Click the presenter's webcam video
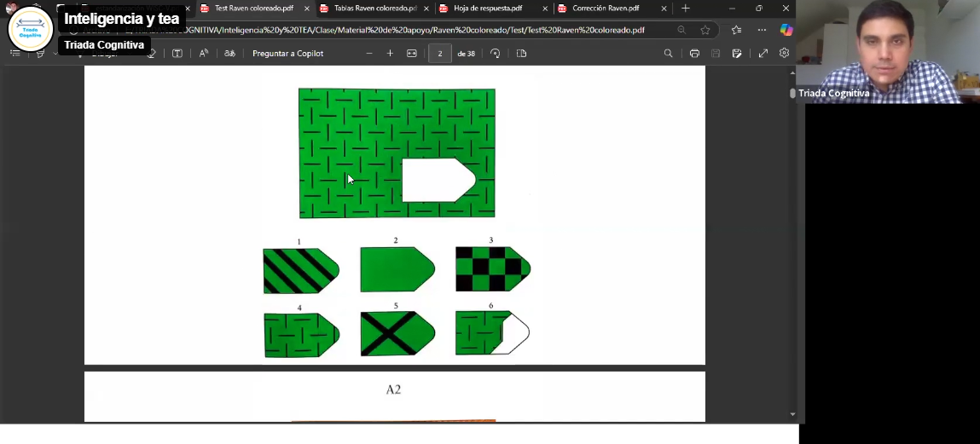This screenshot has height=444, width=980. pos(888,51)
